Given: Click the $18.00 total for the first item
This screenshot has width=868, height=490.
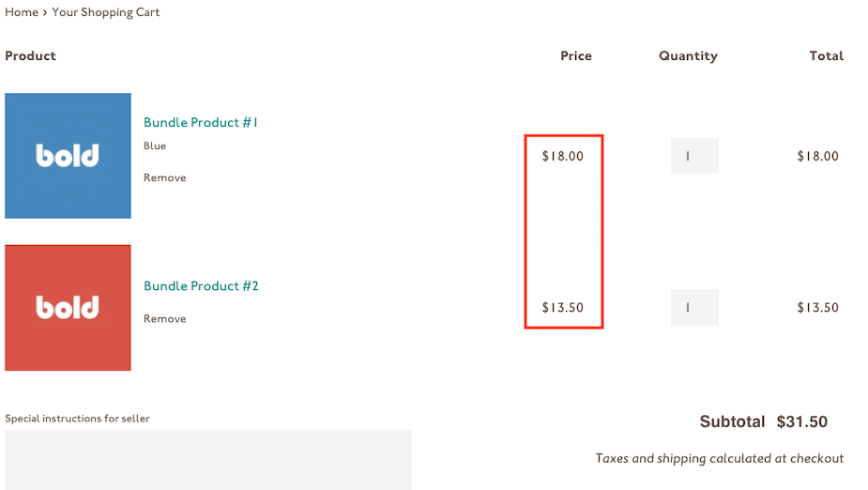Looking at the screenshot, I should click(818, 156).
